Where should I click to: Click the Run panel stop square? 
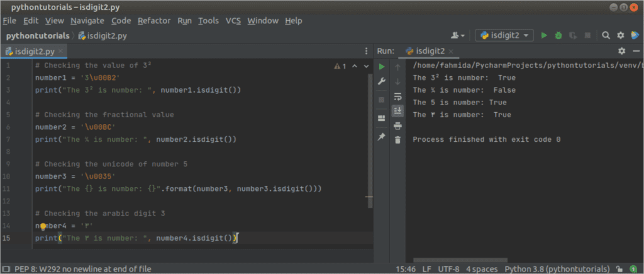(382, 100)
